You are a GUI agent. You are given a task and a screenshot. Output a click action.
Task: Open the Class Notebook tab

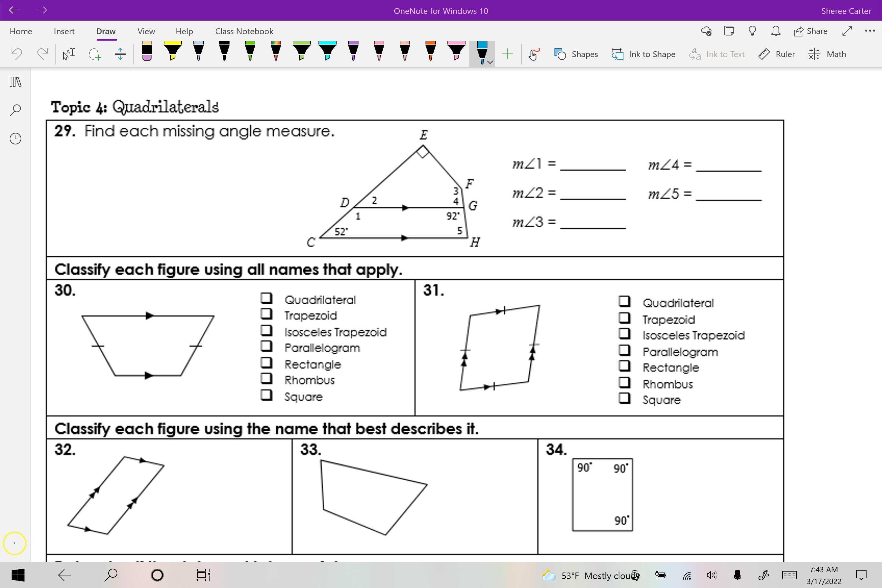coord(244,31)
